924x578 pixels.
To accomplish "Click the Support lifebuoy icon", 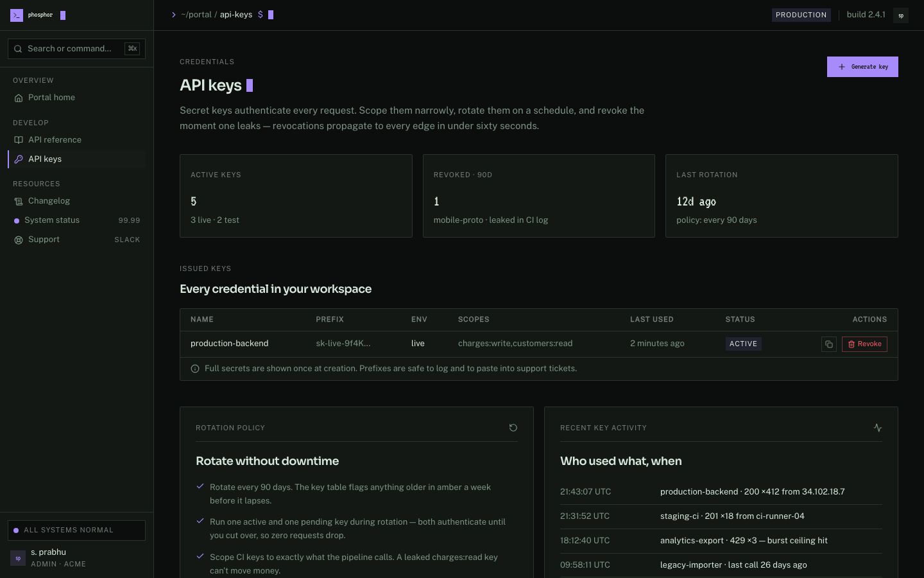I will [x=19, y=240].
